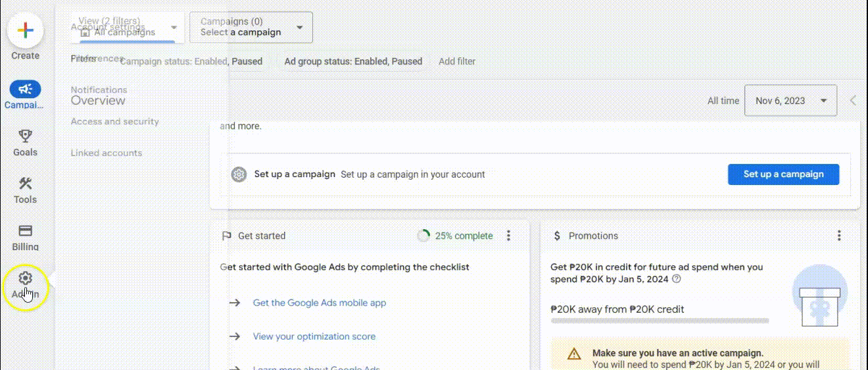
Task: Go to previous date range arrow
Action: pos(853,101)
